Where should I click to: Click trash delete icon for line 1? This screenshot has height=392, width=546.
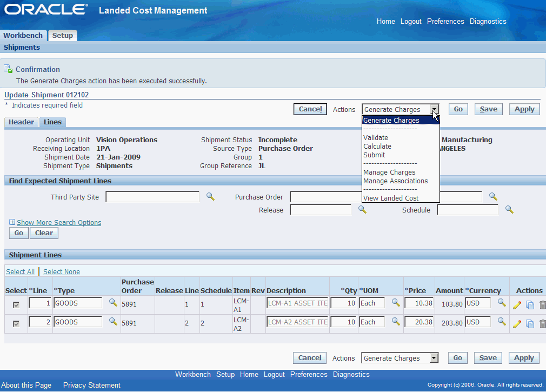[543, 305]
